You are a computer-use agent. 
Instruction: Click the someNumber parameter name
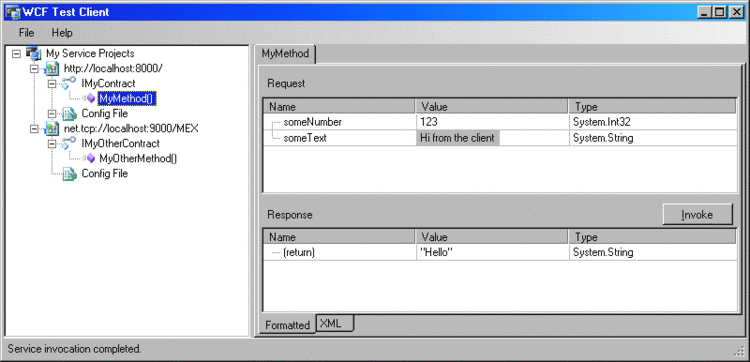312,122
